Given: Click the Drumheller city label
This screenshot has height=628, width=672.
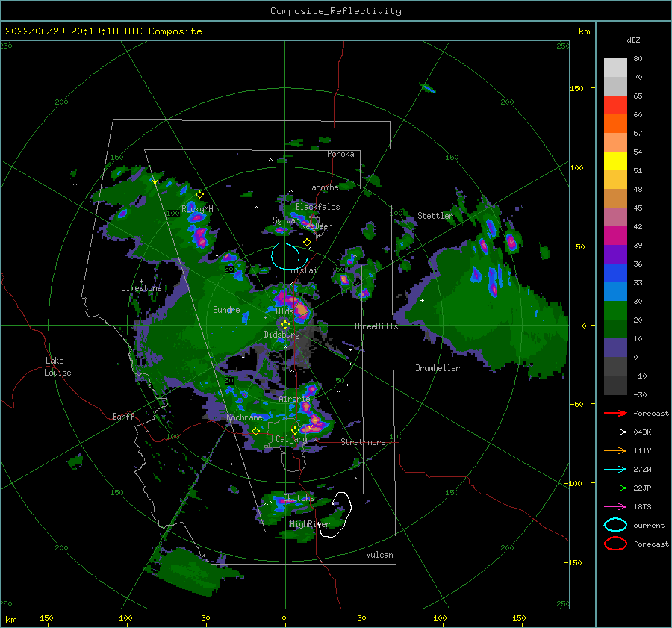Looking at the screenshot, I should coord(438,368).
